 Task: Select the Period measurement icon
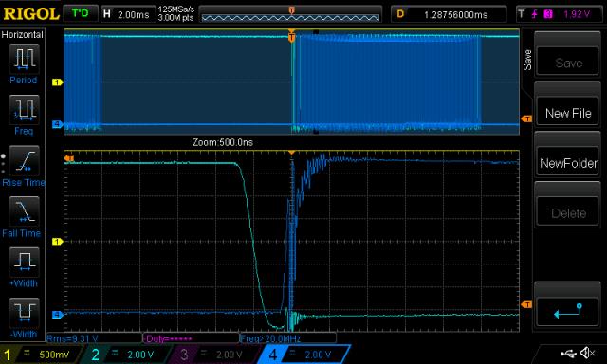pos(24,59)
